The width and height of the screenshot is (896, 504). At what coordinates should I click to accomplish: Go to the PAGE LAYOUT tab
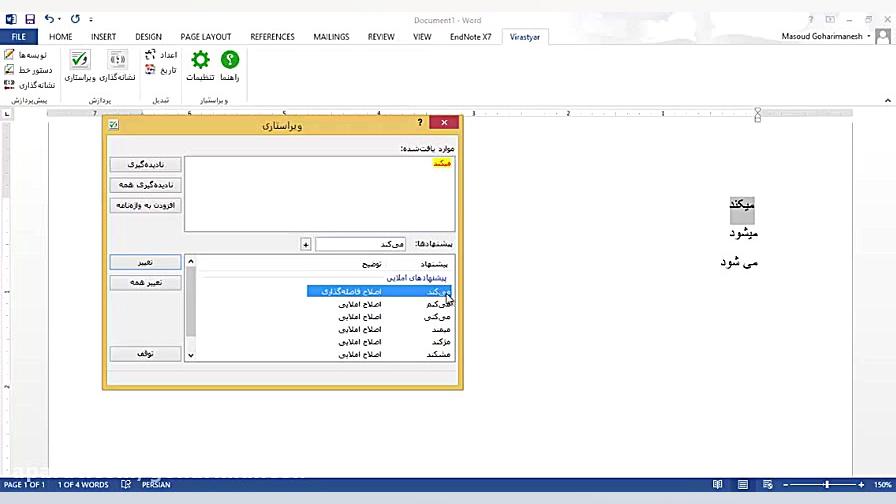point(206,37)
